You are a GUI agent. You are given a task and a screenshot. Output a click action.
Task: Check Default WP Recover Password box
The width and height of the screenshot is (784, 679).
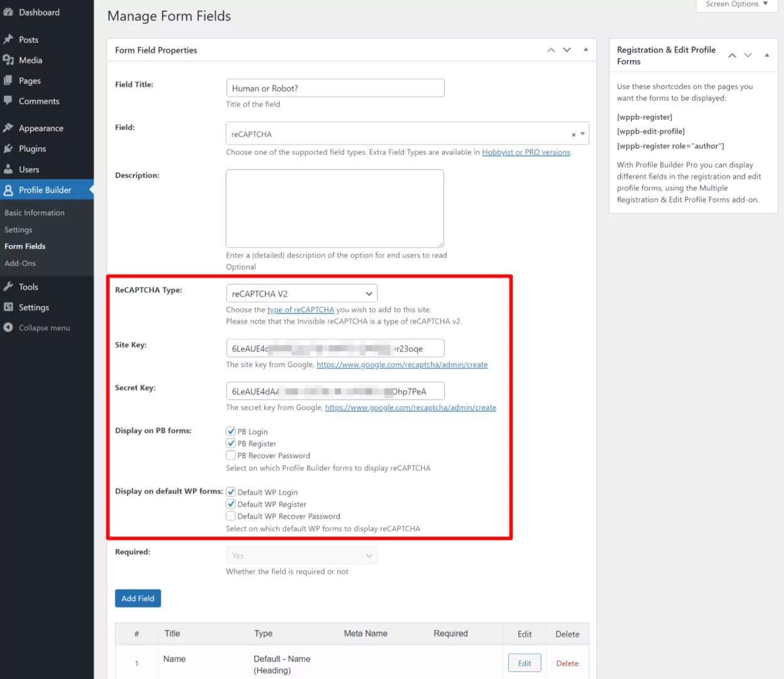[x=231, y=516]
